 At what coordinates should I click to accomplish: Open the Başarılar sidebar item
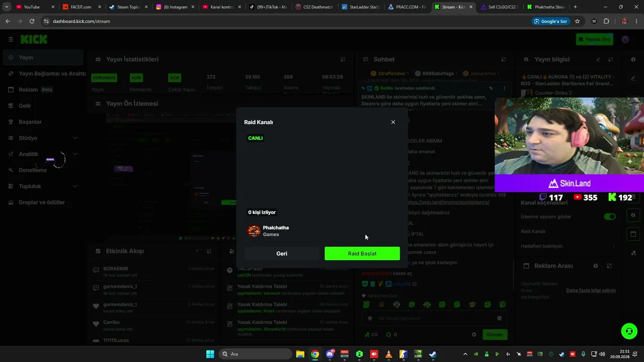point(42,122)
